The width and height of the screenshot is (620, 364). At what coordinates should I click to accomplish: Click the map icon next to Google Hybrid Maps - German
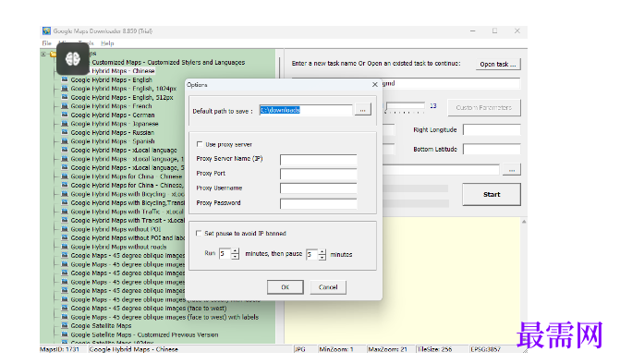65,115
